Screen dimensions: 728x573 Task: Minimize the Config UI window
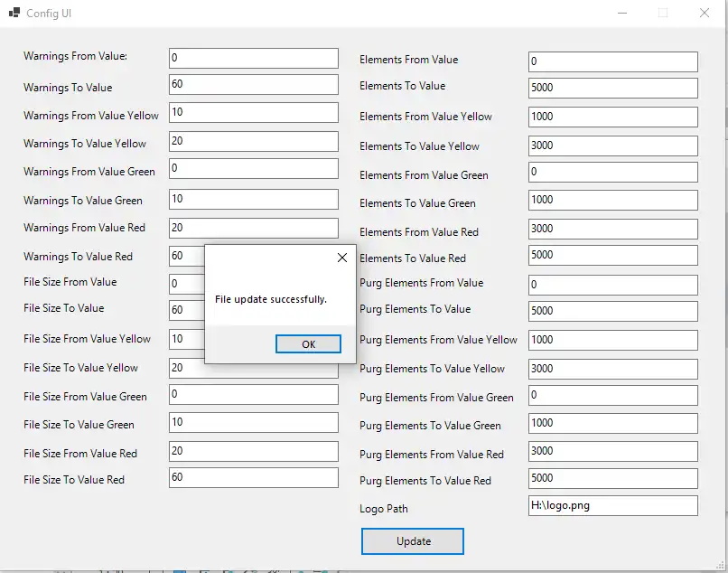[x=622, y=13]
